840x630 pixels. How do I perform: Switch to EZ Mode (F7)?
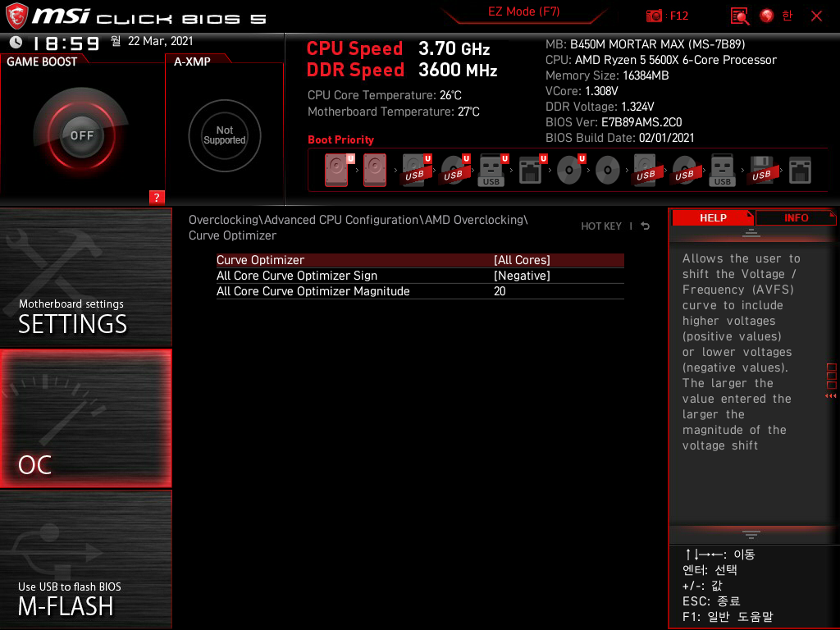(x=523, y=11)
